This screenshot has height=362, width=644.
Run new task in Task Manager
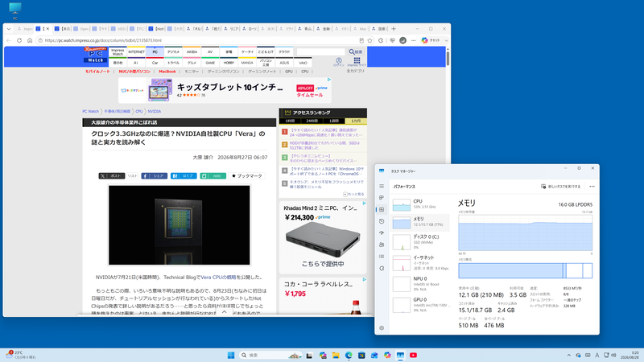[560, 187]
